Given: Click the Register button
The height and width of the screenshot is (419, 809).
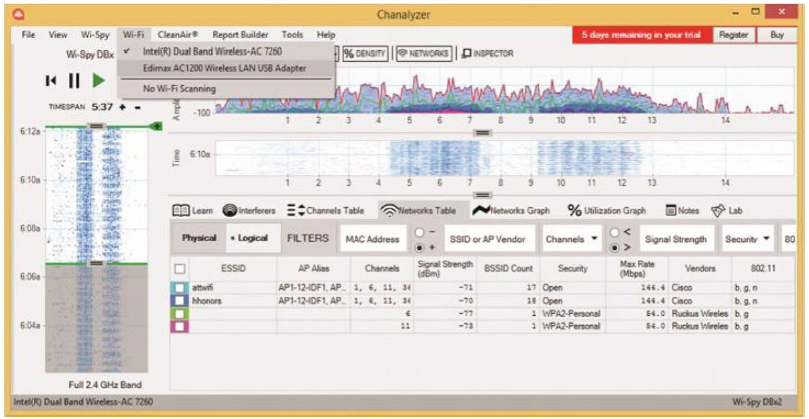Looking at the screenshot, I should (x=734, y=35).
